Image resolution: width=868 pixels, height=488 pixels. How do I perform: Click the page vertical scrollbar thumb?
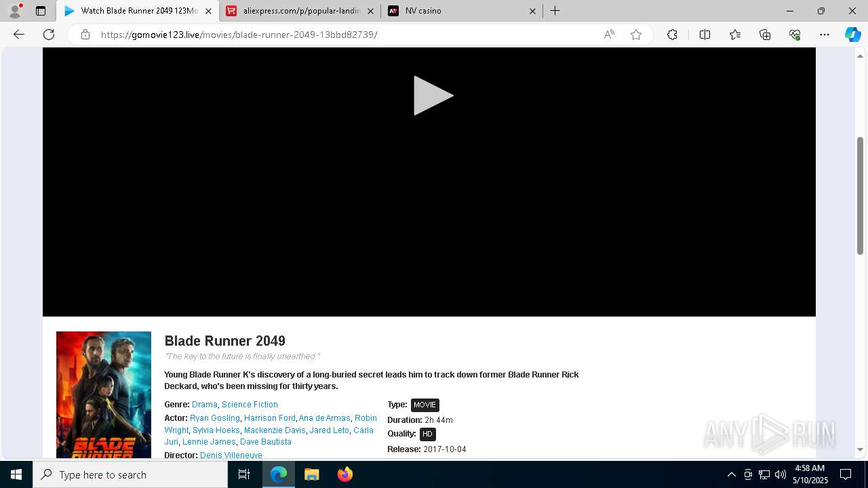(860, 195)
